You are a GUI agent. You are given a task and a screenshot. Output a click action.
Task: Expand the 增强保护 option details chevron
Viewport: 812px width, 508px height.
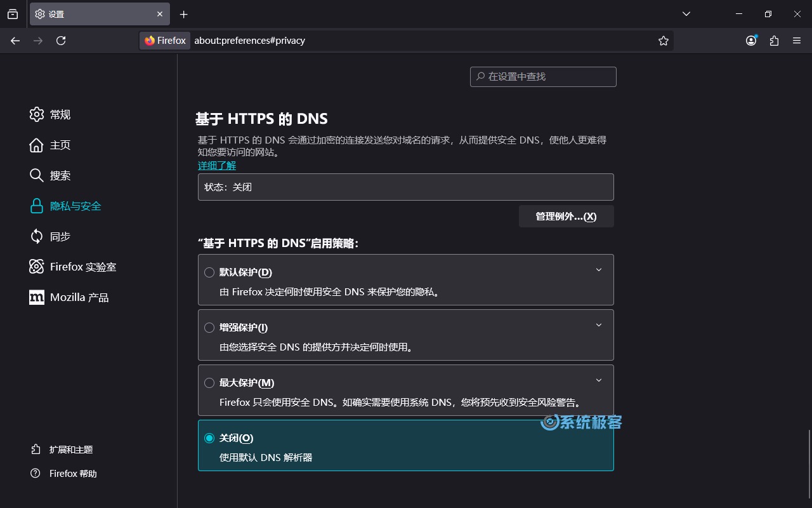(x=599, y=325)
